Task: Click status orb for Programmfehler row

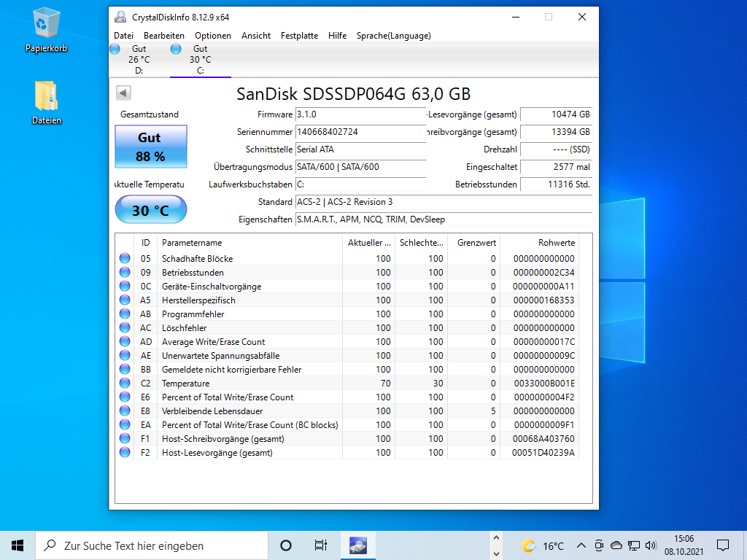Action: (125, 314)
